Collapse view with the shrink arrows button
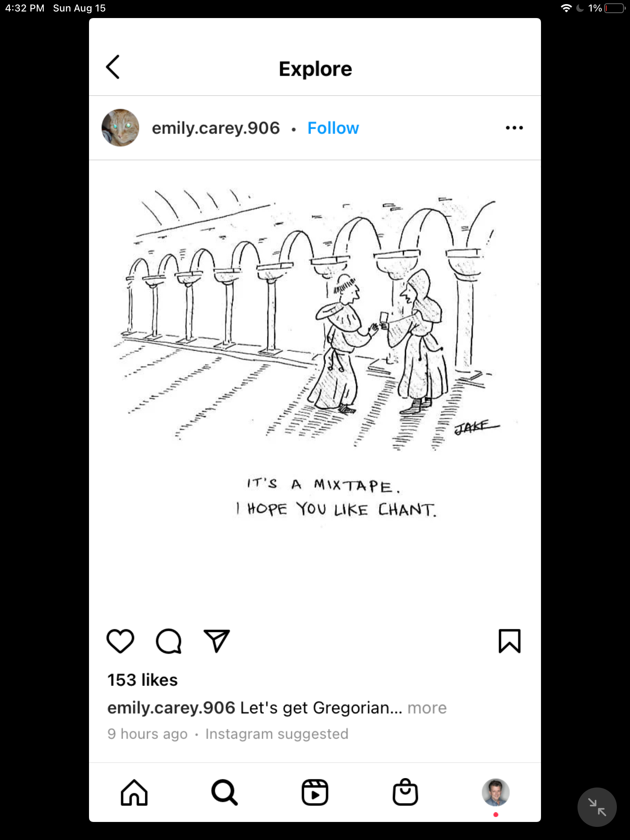 pos(597,807)
